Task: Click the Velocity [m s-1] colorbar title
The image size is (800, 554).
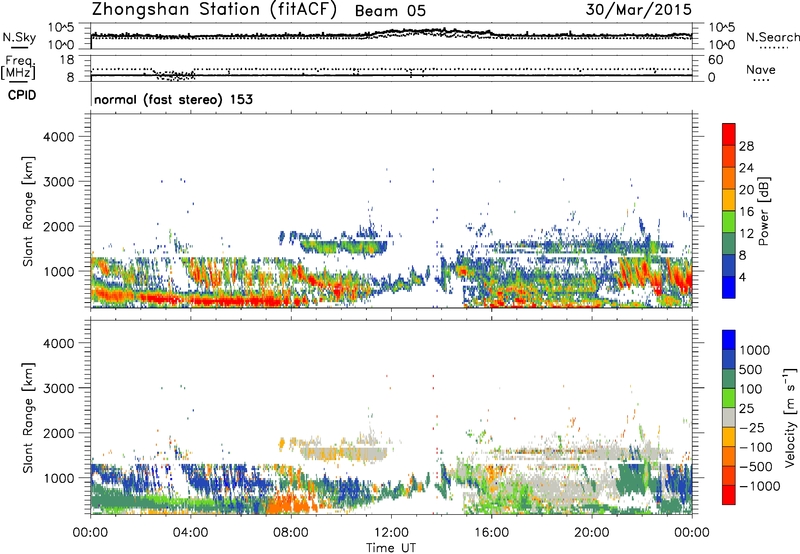Action: 790,417
